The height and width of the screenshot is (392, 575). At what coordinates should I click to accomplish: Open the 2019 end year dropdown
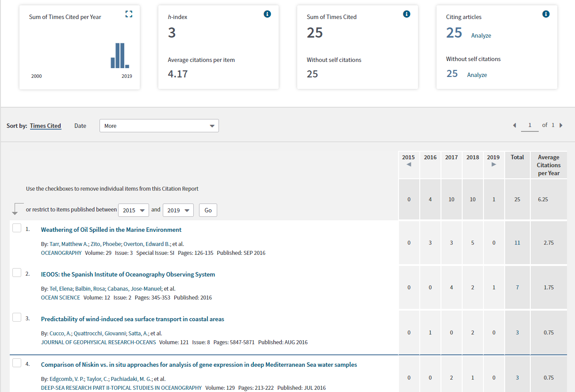pyautogui.click(x=178, y=210)
